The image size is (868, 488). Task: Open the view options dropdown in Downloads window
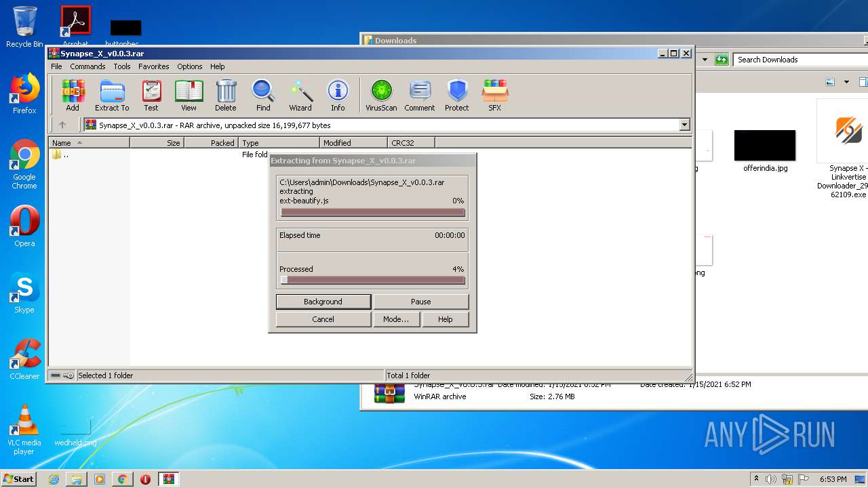tap(846, 82)
